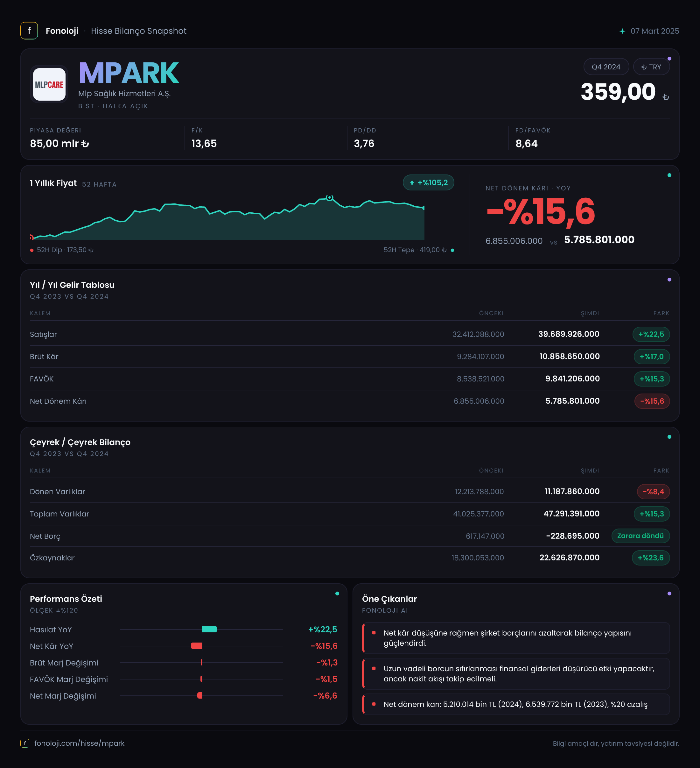The height and width of the screenshot is (768, 700).
Task: Click the "Çeyrek / Çeyrek Bilanço" heading
Action: point(80,442)
